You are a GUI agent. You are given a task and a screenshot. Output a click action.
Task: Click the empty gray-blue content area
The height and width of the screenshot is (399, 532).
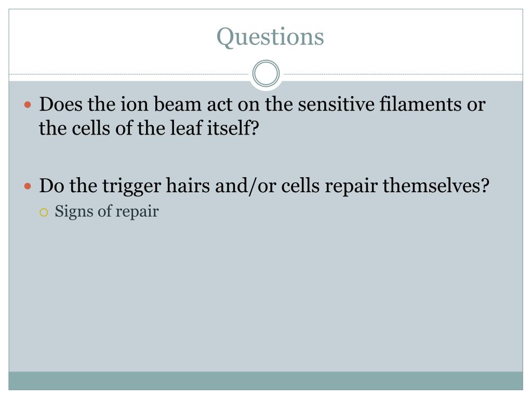pos(265,295)
